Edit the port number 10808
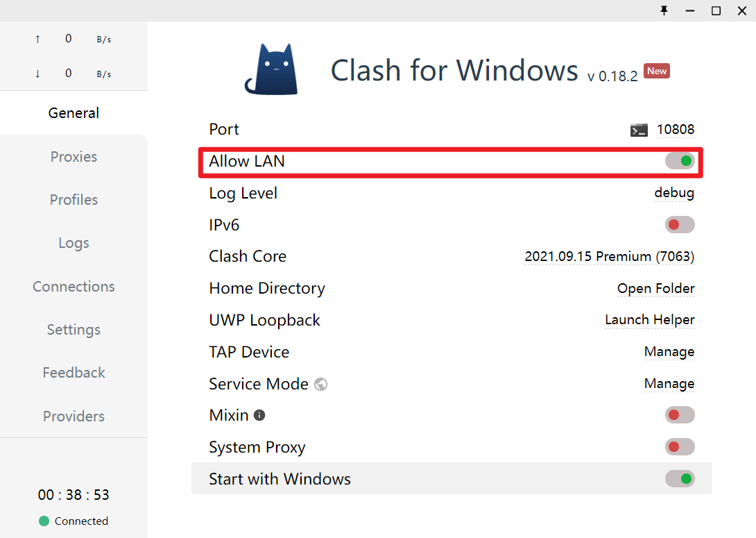The height and width of the screenshot is (538, 756). [676, 129]
